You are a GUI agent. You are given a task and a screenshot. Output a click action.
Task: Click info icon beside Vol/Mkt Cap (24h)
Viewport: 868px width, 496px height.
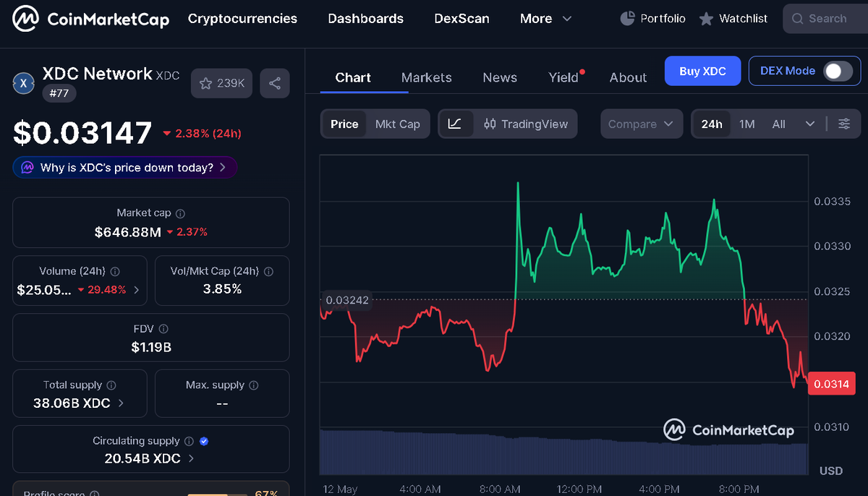pyautogui.click(x=269, y=271)
